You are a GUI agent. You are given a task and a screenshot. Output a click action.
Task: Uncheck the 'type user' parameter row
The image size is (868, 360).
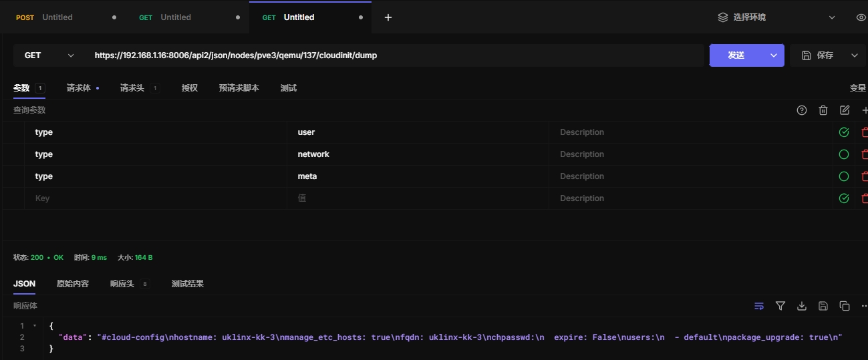[x=844, y=132]
